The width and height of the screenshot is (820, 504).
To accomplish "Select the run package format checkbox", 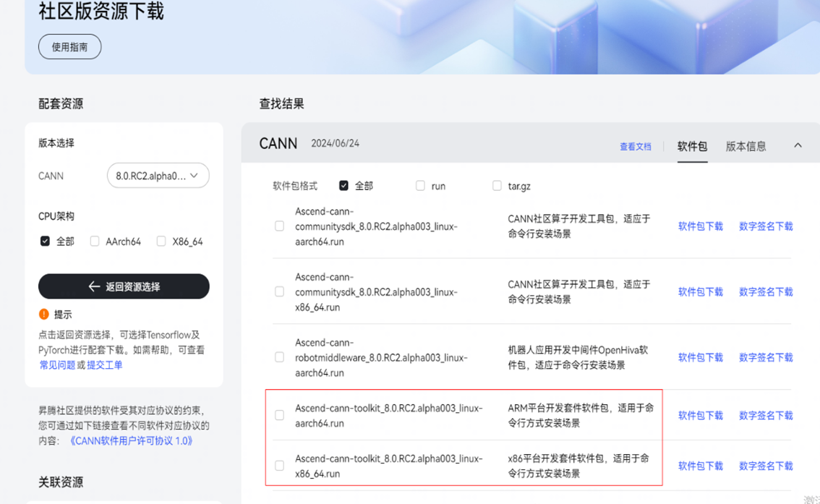I will pyautogui.click(x=420, y=186).
